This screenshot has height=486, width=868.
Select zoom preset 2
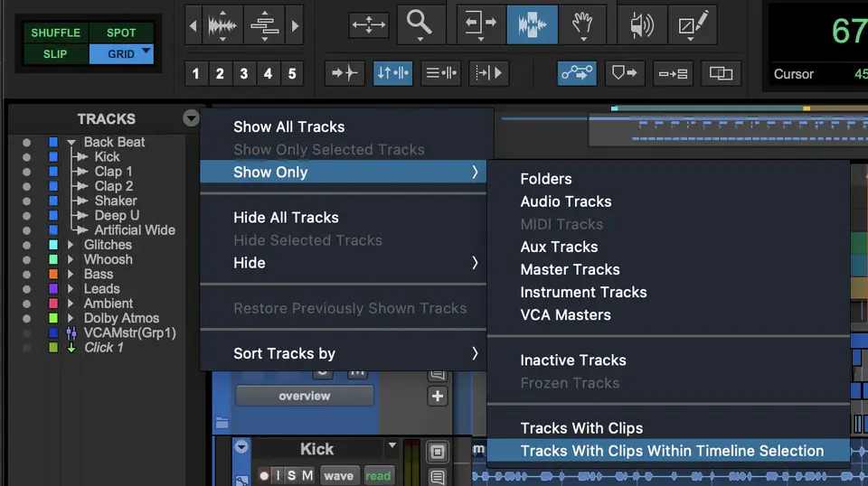pos(220,73)
